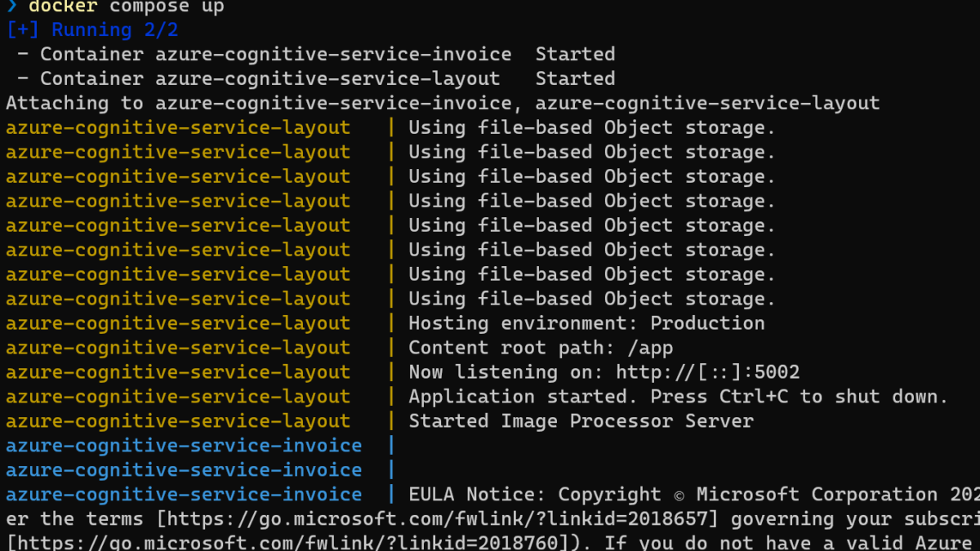
Task: Click the pipe separator before EULA Notice
Action: point(391,495)
